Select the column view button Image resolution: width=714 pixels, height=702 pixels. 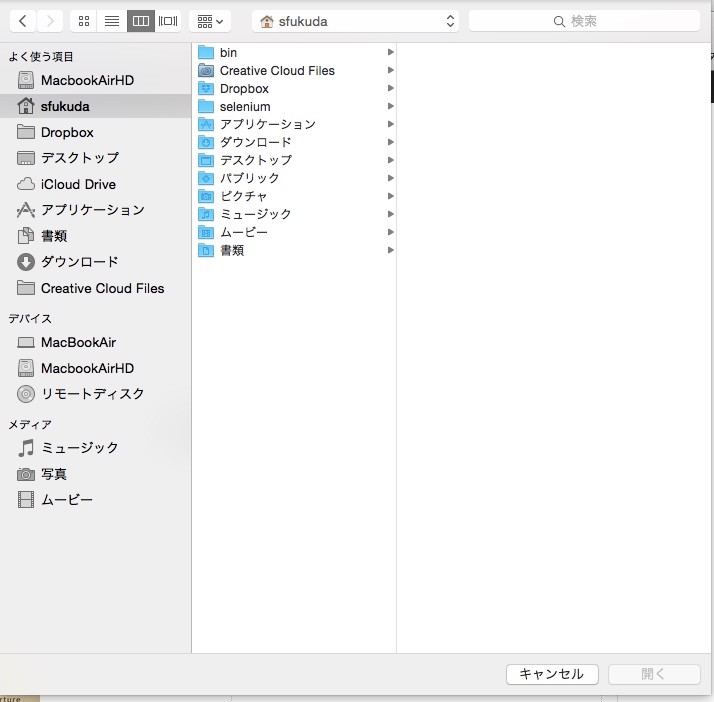point(141,21)
